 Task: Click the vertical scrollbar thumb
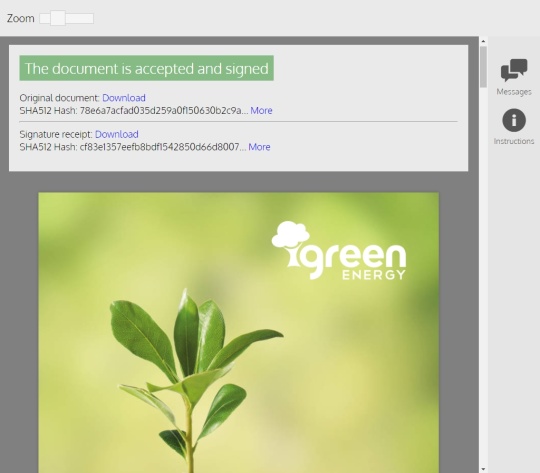point(483,67)
